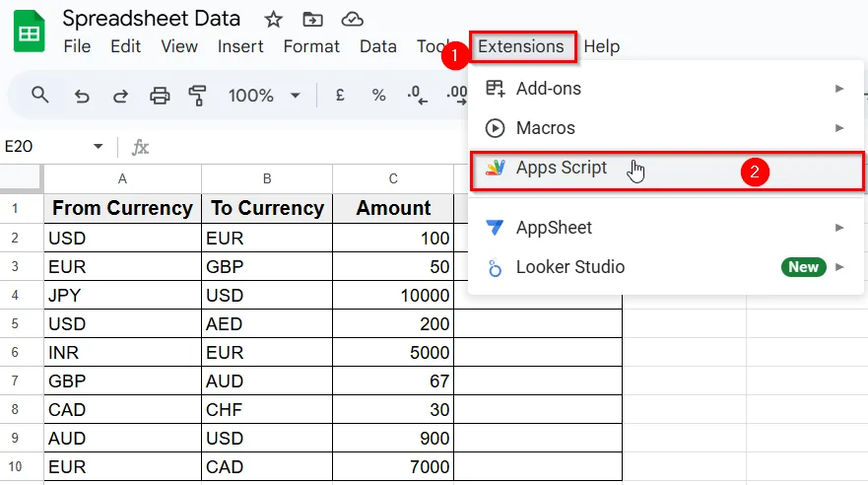The width and height of the screenshot is (868, 485).
Task: Select the 7000 amount cell
Action: click(x=393, y=466)
